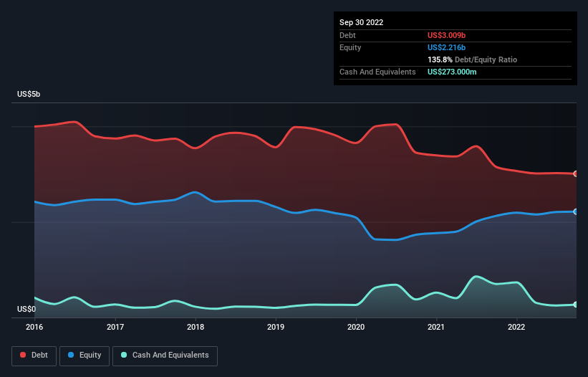Click the Sep 30 2022 tooltip date
The height and width of the screenshot is (377, 588).
[361, 22]
